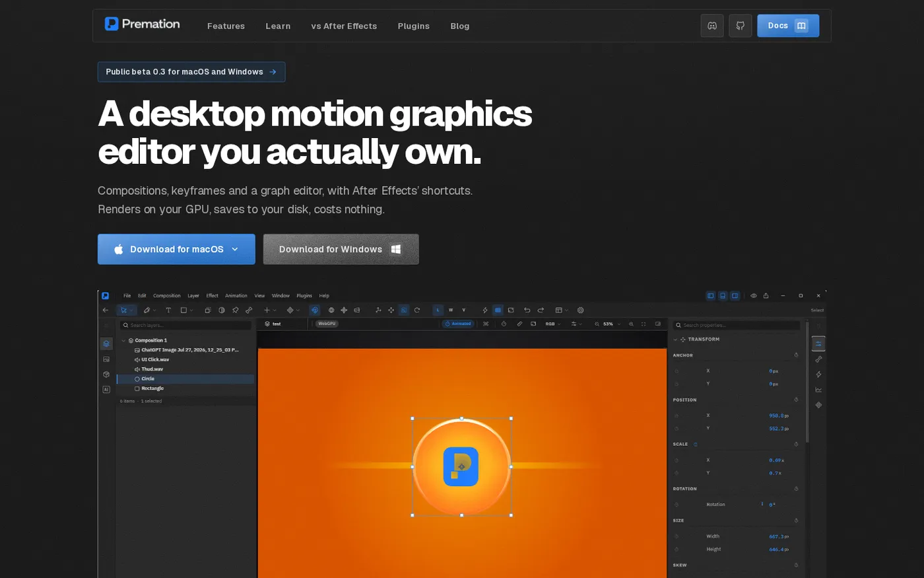This screenshot has width=924, height=578.
Task: Select the Circle layer row
Action: coord(185,379)
